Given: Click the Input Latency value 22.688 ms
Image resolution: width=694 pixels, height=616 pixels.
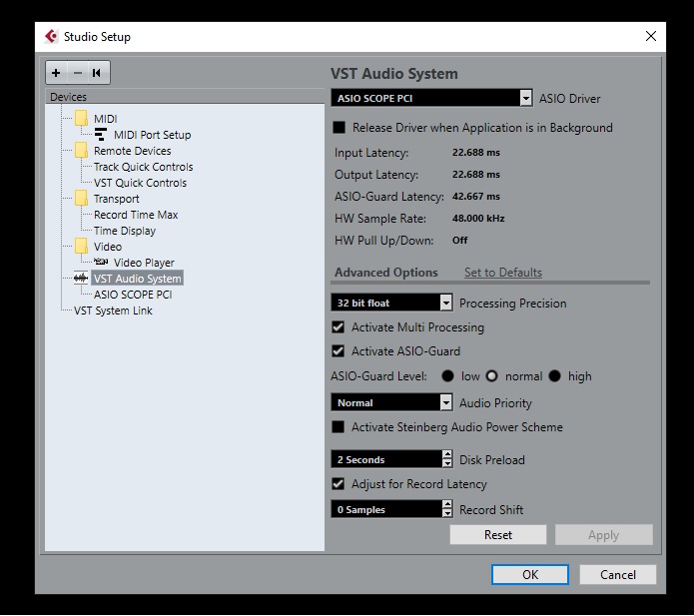Looking at the screenshot, I should point(475,152).
